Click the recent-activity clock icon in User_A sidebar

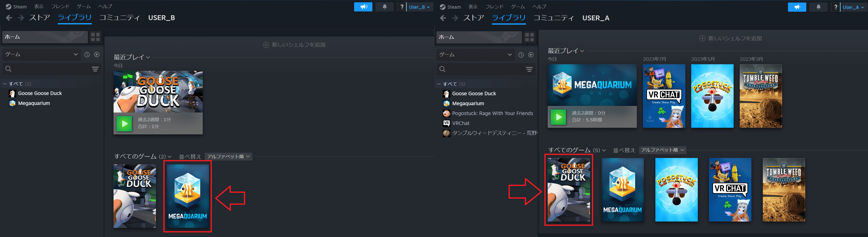pos(521,55)
